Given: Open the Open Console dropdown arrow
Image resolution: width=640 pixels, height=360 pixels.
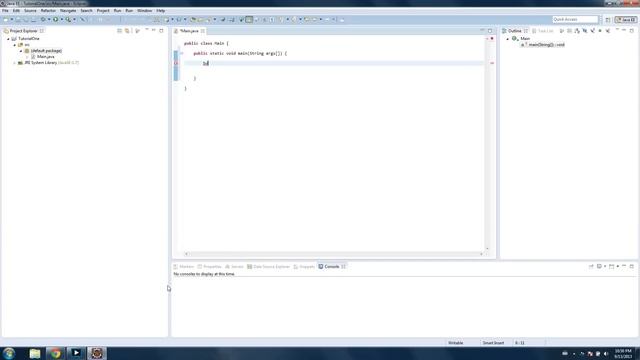Looking at the screenshot, I should click(618, 266).
